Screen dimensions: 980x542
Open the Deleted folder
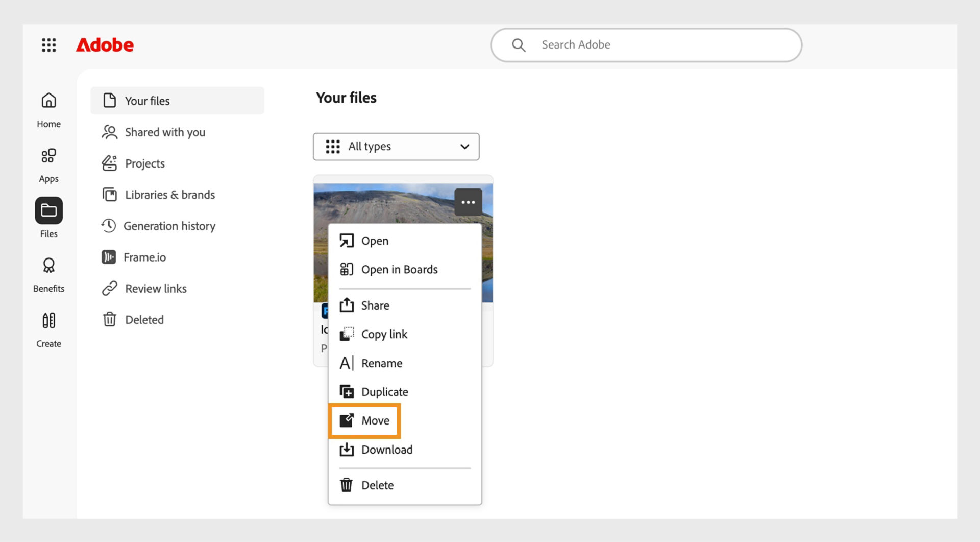click(x=133, y=320)
